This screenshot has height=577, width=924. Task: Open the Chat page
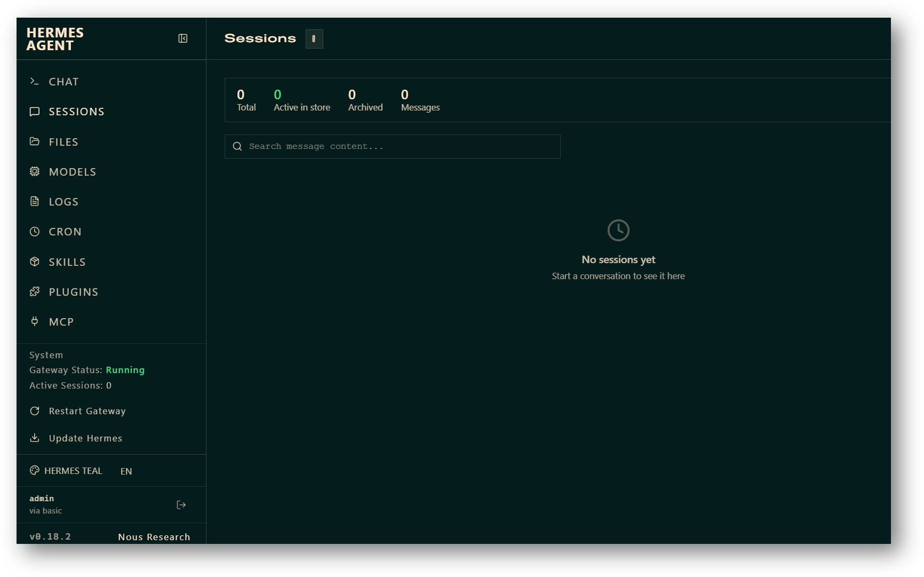[111, 82]
